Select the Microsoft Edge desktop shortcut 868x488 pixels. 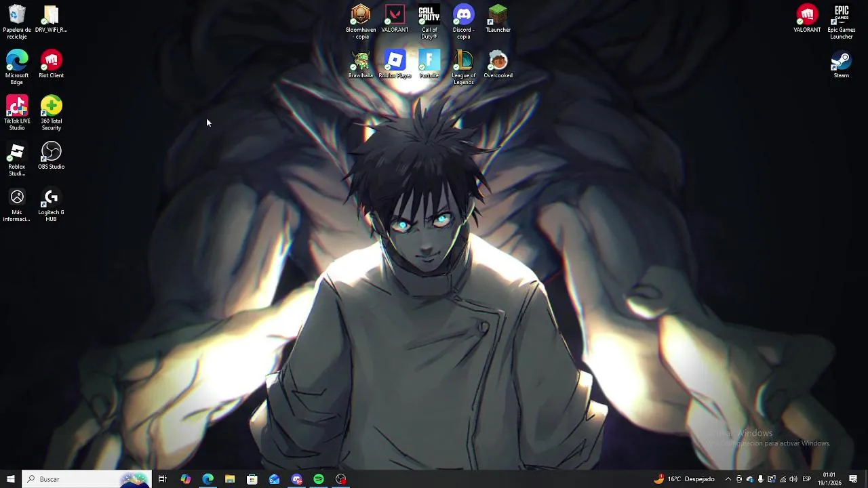pyautogui.click(x=17, y=67)
